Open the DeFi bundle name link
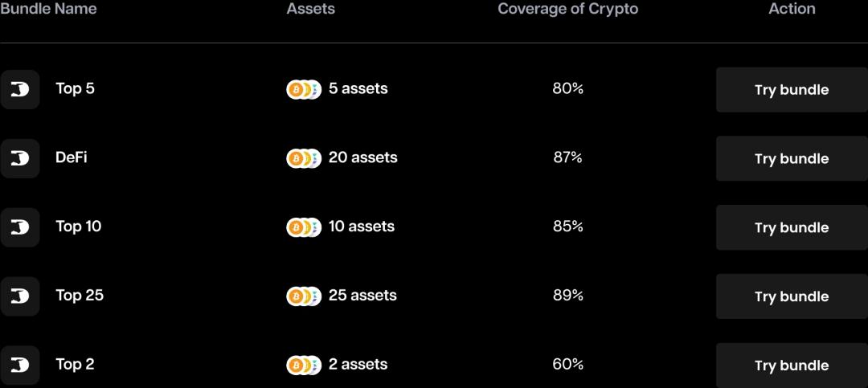Image resolution: width=868 pixels, height=388 pixels. click(x=71, y=157)
